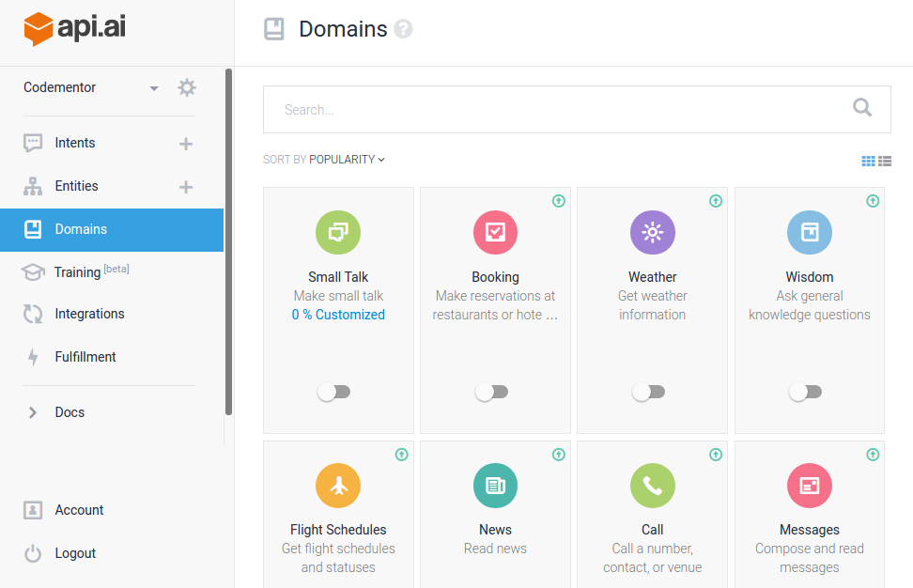Click the Domains help question mark
This screenshot has height=588, width=913.
click(404, 29)
